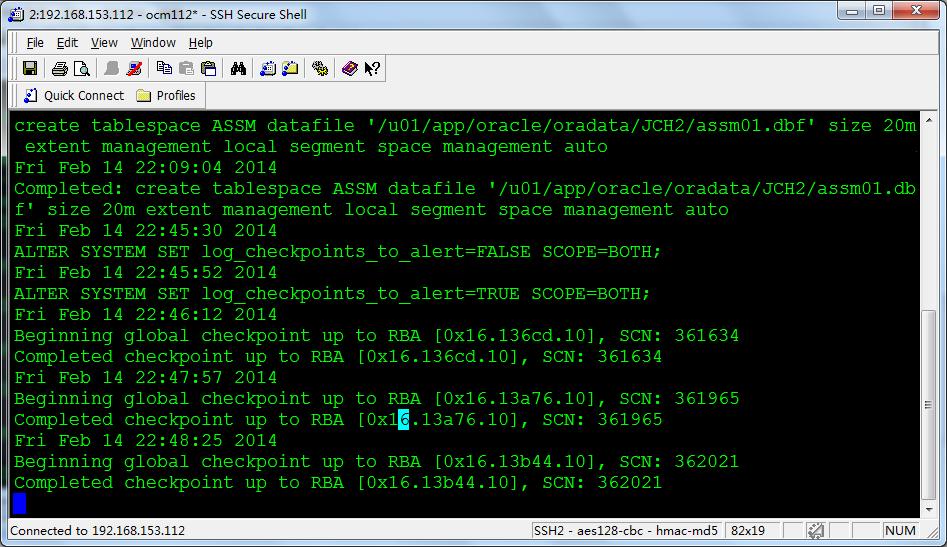
Task: Click 'Connected to 192.168.153.112' status text
Action: point(98,531)
